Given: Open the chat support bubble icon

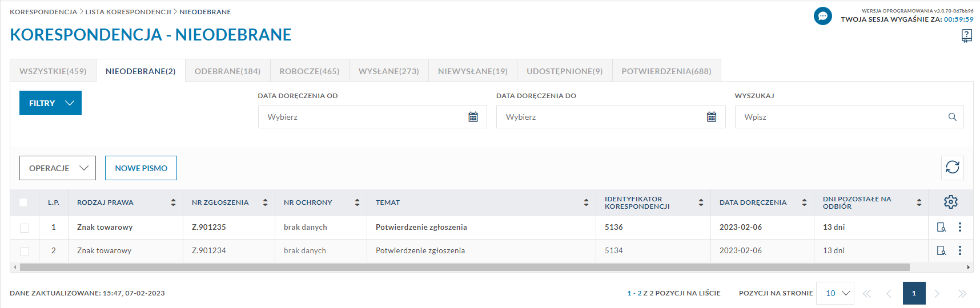Looking at the screenshot, I should pos(822,16).
